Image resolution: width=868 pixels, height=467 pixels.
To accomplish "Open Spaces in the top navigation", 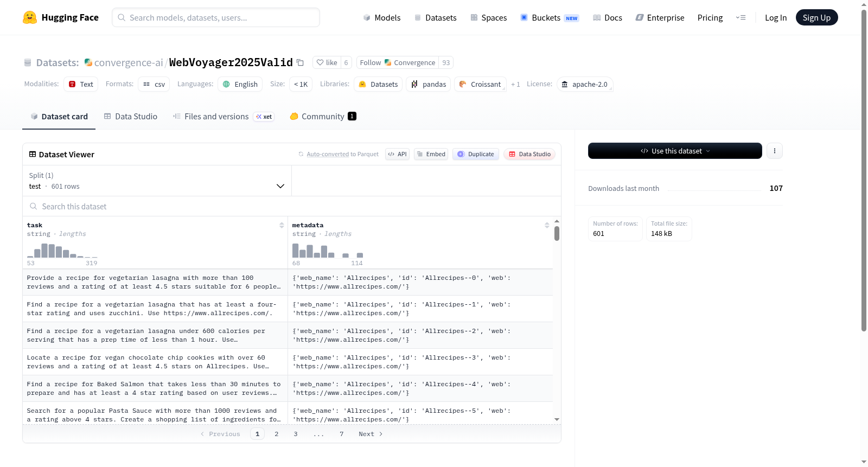I will pyautogui.click(x=488, y=17).
